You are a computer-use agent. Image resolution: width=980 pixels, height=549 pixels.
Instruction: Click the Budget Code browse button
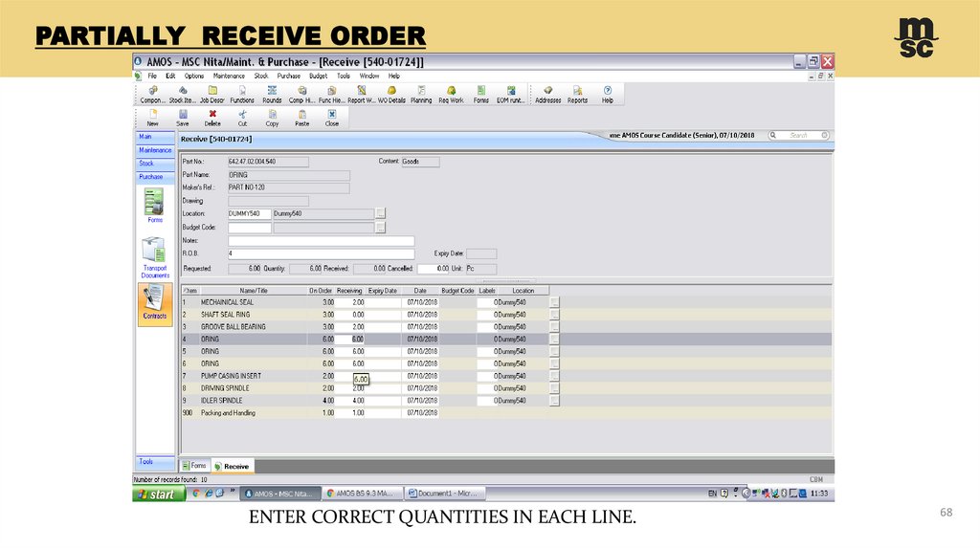pos(381,228)
